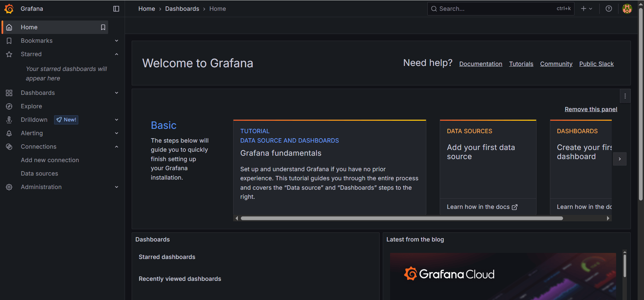Viewport: 644px width, 300px height.
Task: Open the plus New dropdown
Action: [587, 9]
